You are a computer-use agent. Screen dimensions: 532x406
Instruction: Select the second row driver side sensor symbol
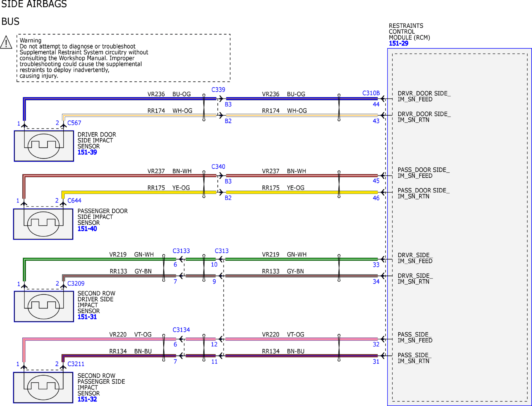(x=44, y=306)
